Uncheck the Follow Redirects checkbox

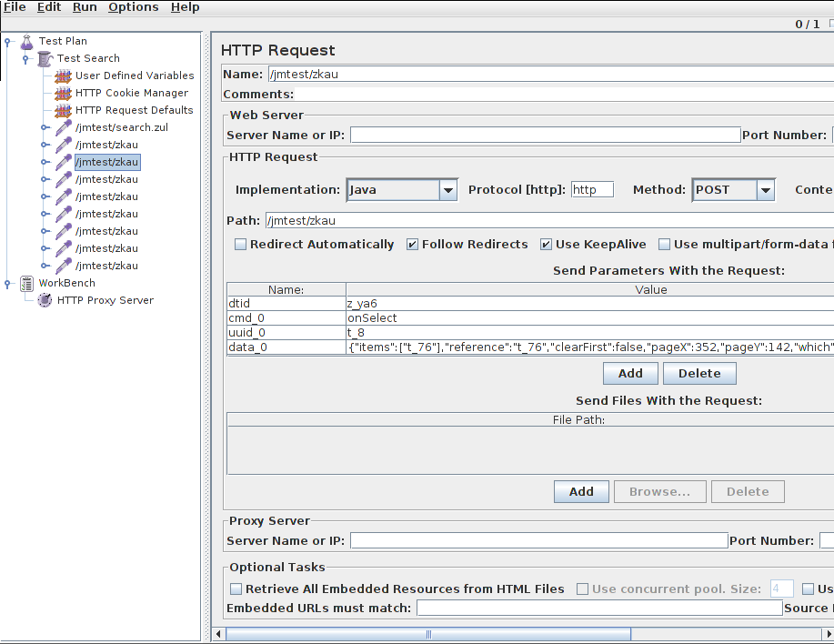[x=412, y=244]
